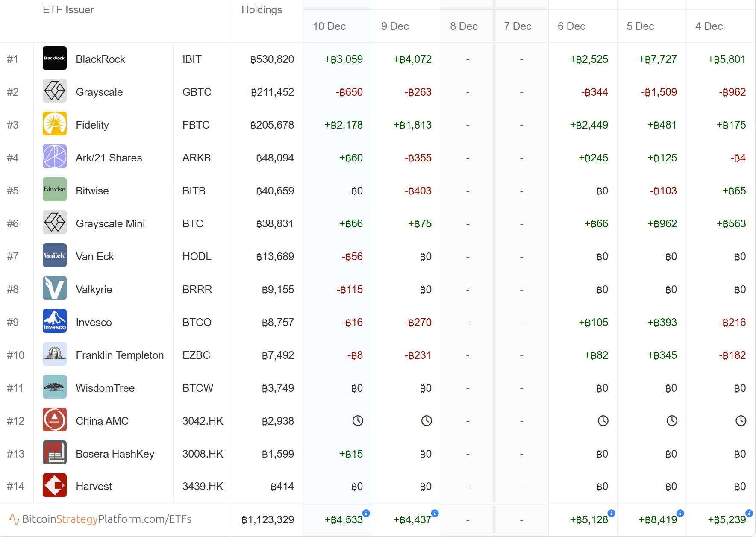
Task: Select the Ark/21 Shares logo icon
Action: tap(55, 157)
